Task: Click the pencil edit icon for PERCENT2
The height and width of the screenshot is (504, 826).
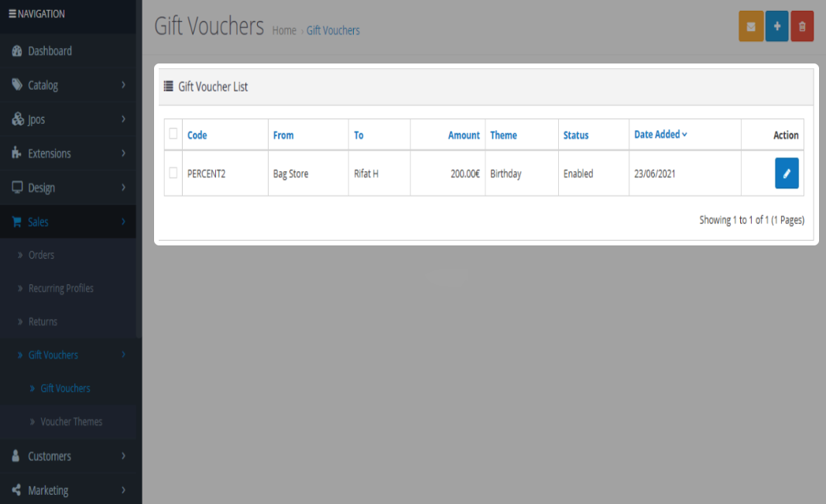Action: (787, 173)
